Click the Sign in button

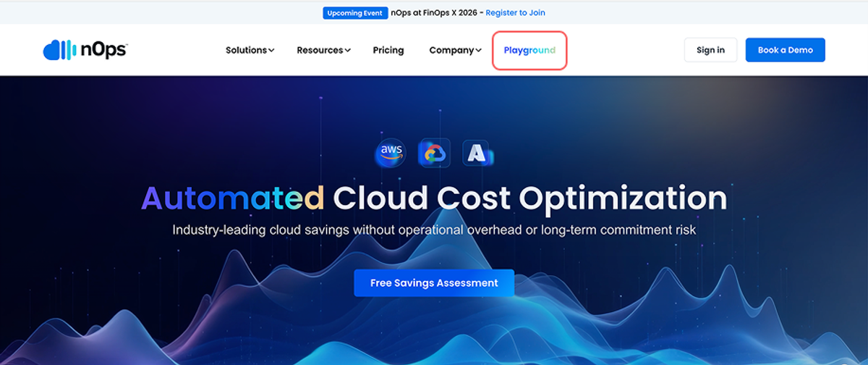pyautogui.click(x=710, y=50)
